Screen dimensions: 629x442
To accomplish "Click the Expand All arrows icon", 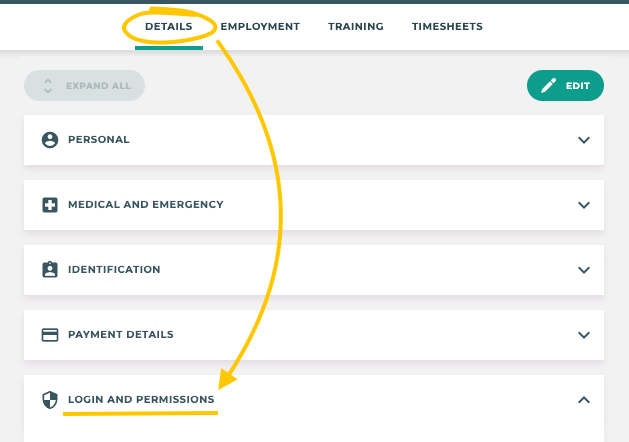I will [48, 86].
